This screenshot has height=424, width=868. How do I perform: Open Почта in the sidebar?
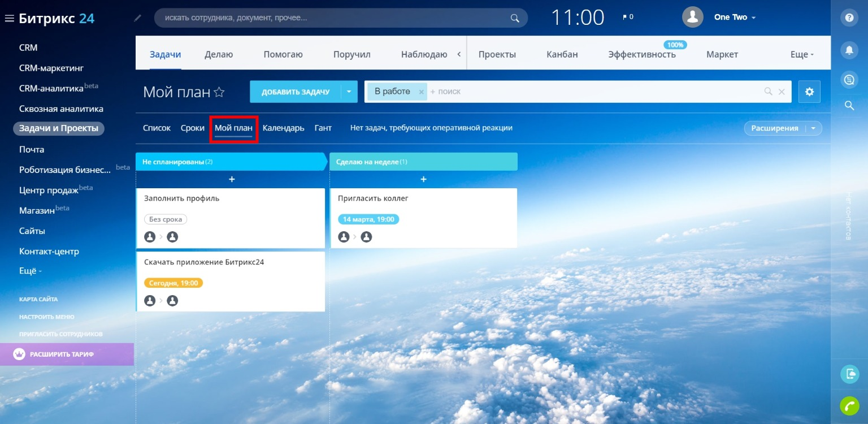click(32, 149)
